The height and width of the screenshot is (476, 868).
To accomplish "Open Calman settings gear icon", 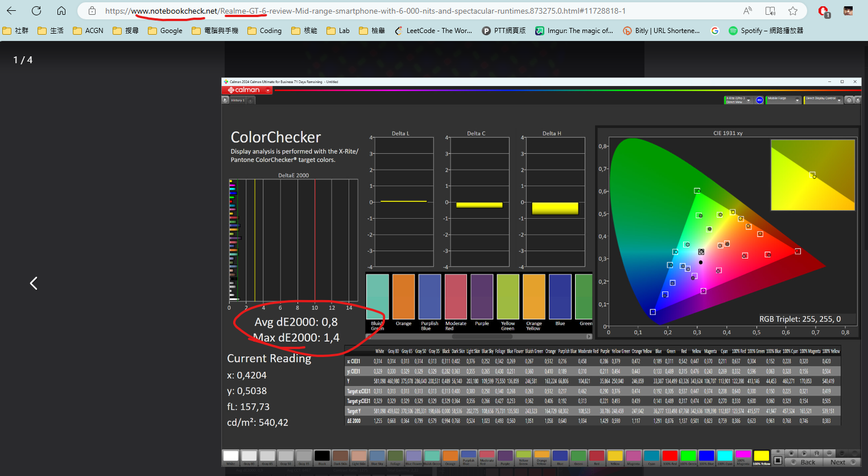I will click(849, 100).
